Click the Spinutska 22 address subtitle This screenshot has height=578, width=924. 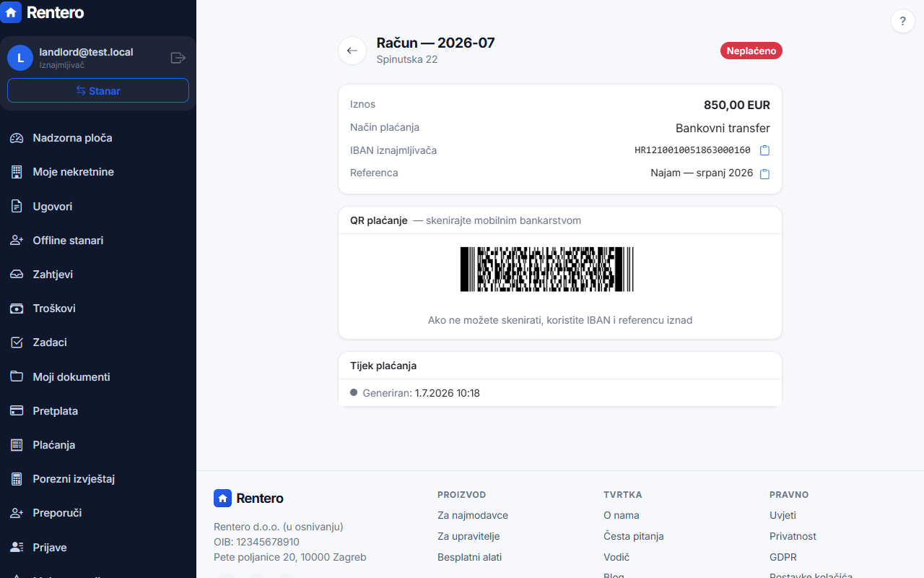coord(407,59)
